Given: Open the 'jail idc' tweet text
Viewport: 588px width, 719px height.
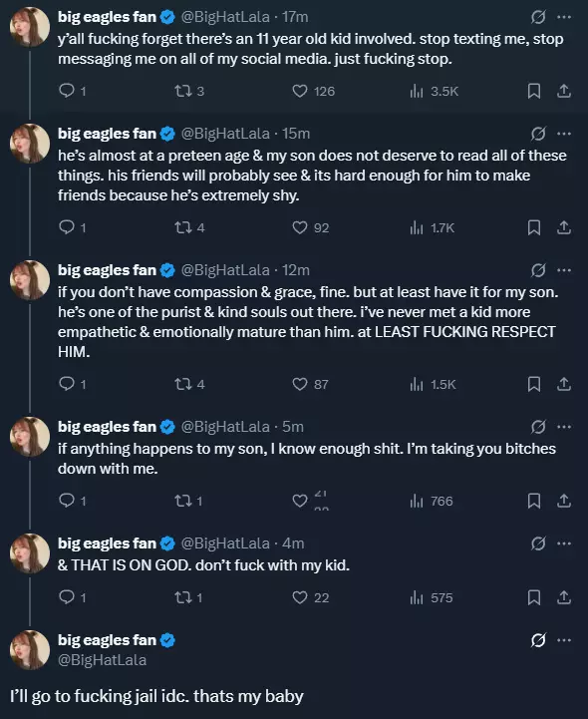Looking at the screenshot, I should point(156,696).
